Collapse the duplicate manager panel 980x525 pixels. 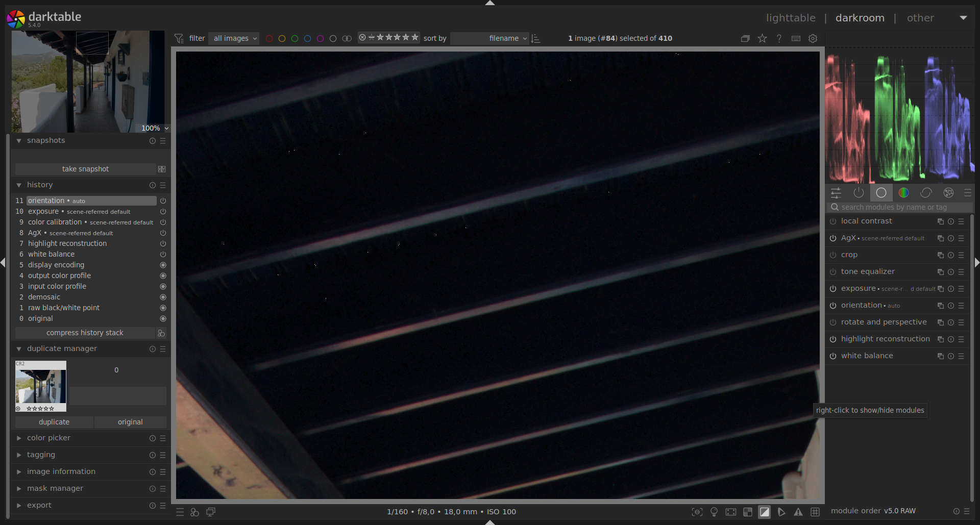tap(19, 349)
